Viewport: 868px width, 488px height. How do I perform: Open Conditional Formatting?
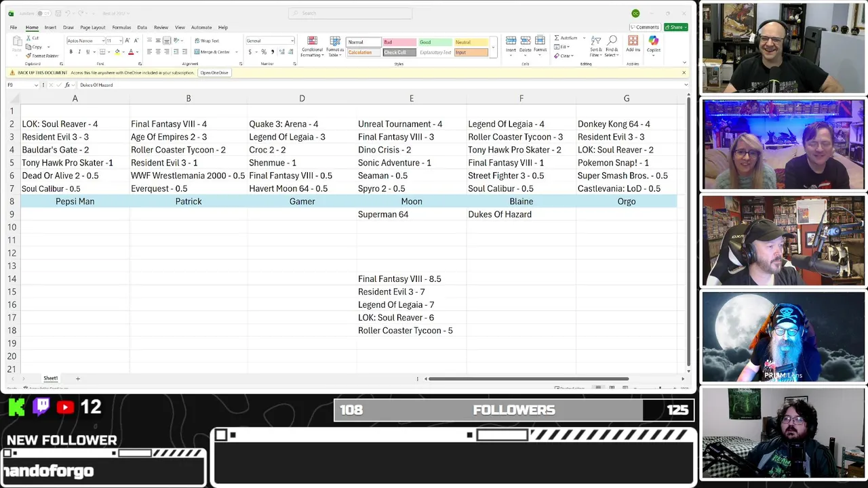[312, 46]
